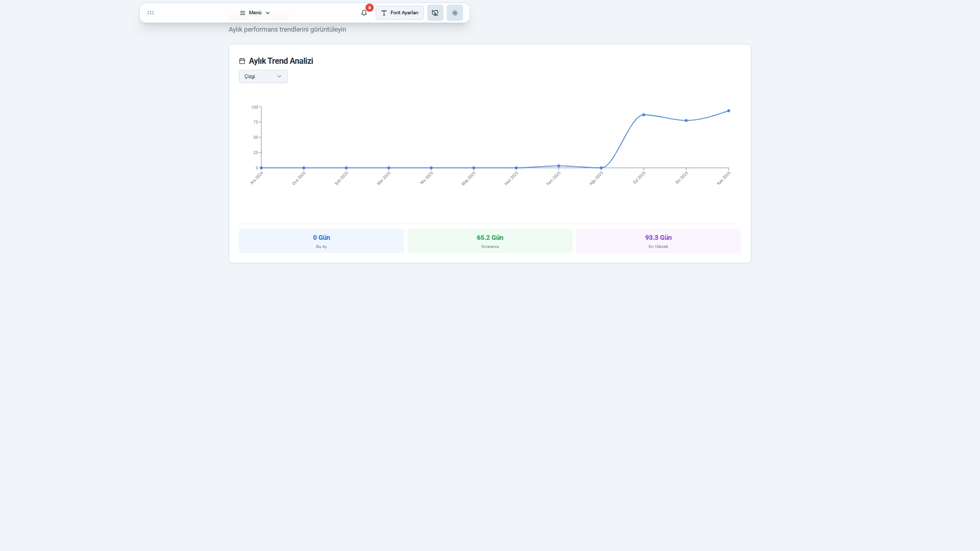Click the 93.3 Gün En Yüksek card

click(x=658, y=240)
